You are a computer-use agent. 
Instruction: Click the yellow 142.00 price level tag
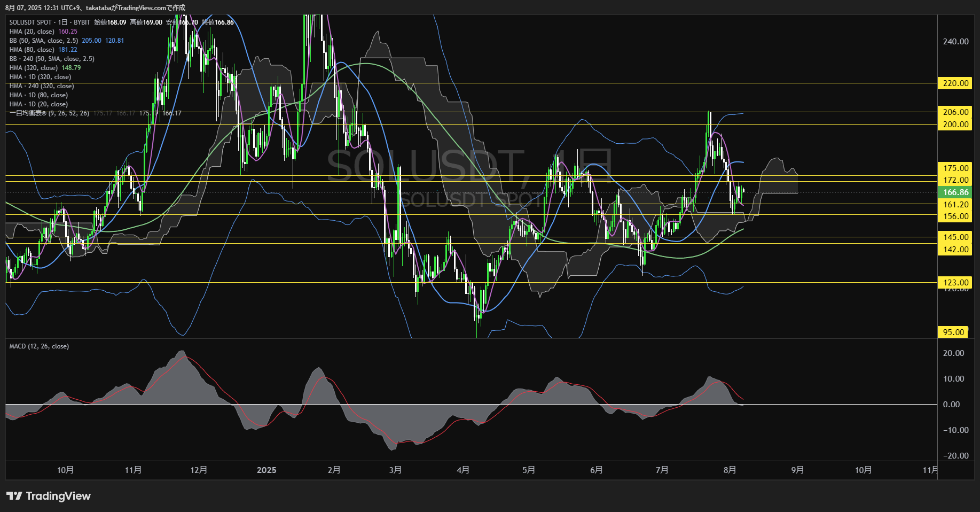[955, 250]
